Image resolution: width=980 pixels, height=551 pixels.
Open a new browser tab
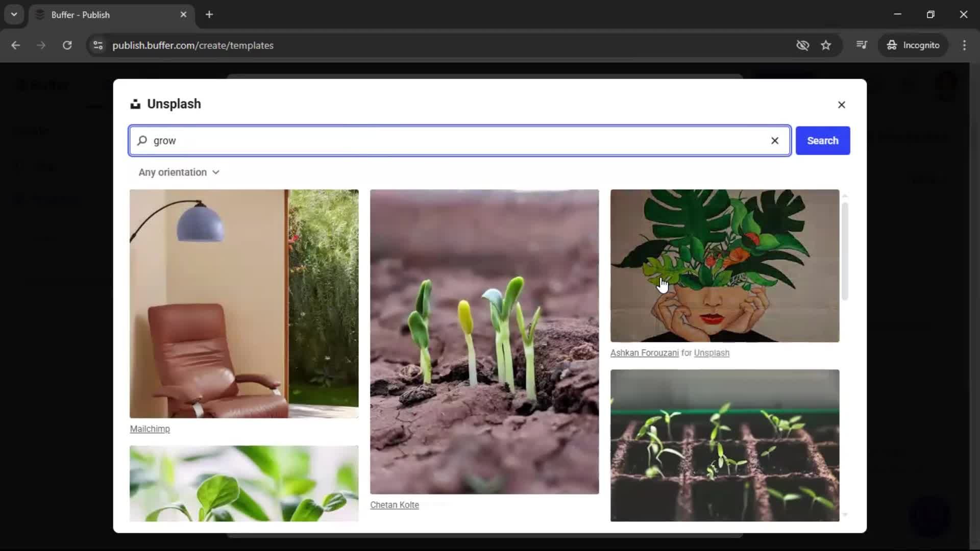209,15
